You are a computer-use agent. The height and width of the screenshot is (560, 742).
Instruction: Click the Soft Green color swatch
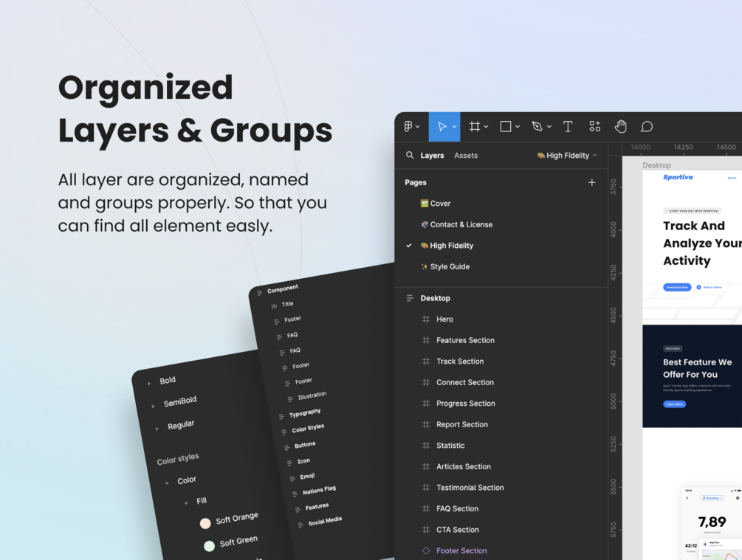coord(209,546)
